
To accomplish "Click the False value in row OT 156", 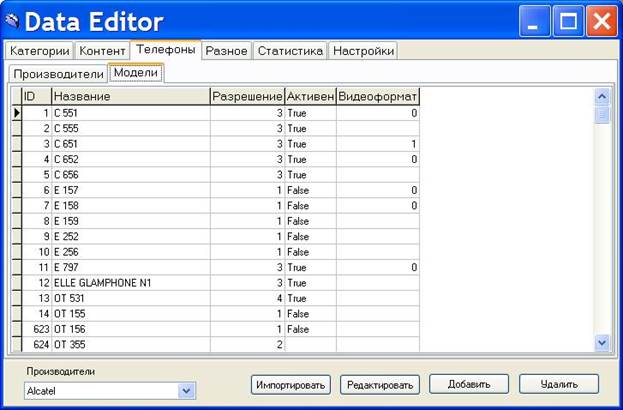I will (310, 329).
